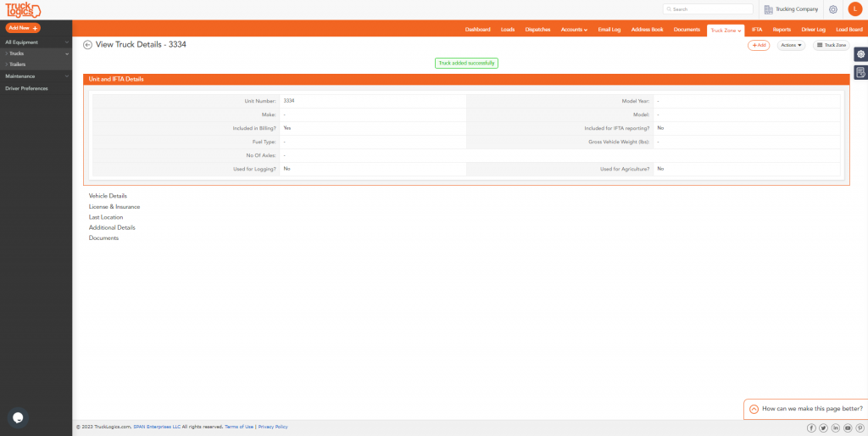
Task: Open the Privacy Policy link
Action: point(273,427)
